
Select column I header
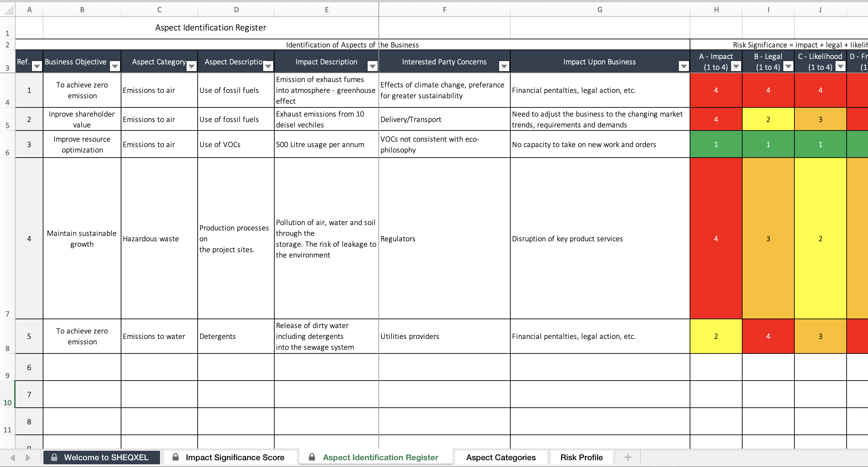pyautogui.click(x=768, y=9)
